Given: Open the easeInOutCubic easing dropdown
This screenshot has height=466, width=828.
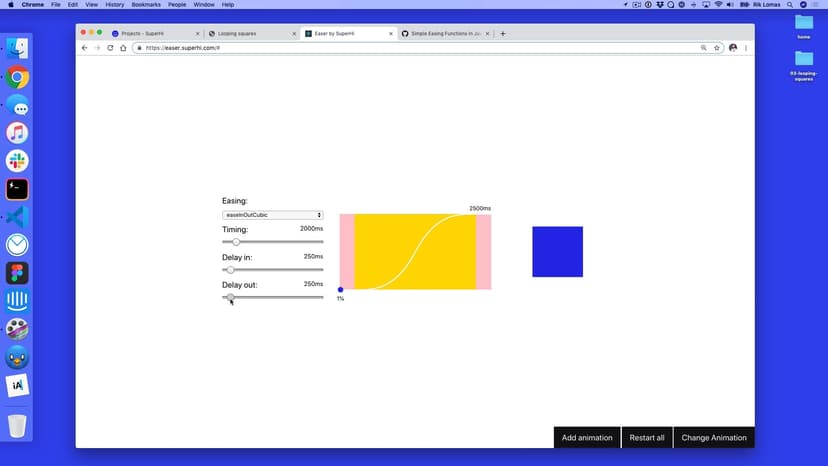Looking at the screenshot, I should pos(272,215).
